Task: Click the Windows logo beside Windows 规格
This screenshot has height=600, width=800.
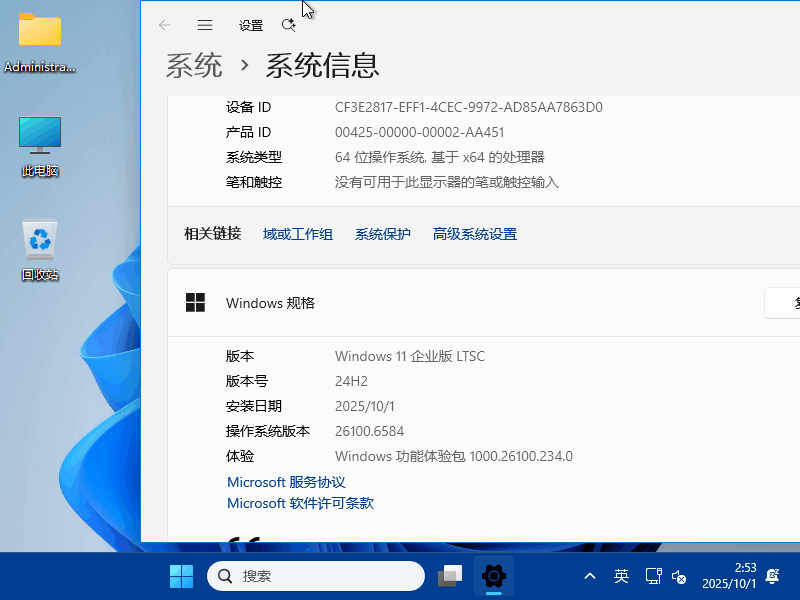Action: coord(194,302)
